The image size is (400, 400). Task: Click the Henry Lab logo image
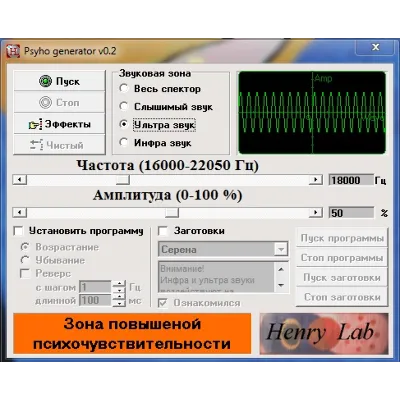pos(324,334)
